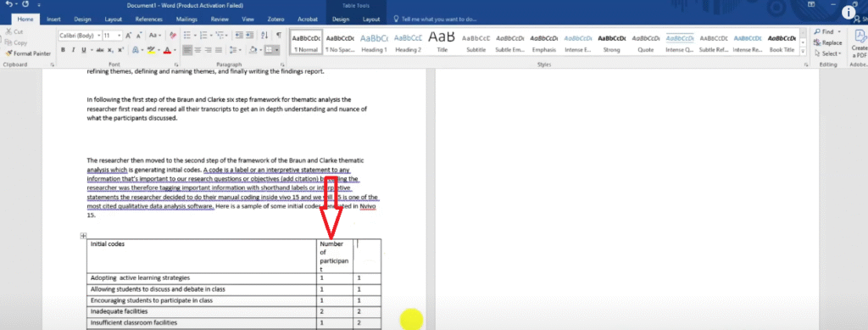Click the Decrease Font Size icon
This screenshot has width=868, height=330.
pos(140,36)
